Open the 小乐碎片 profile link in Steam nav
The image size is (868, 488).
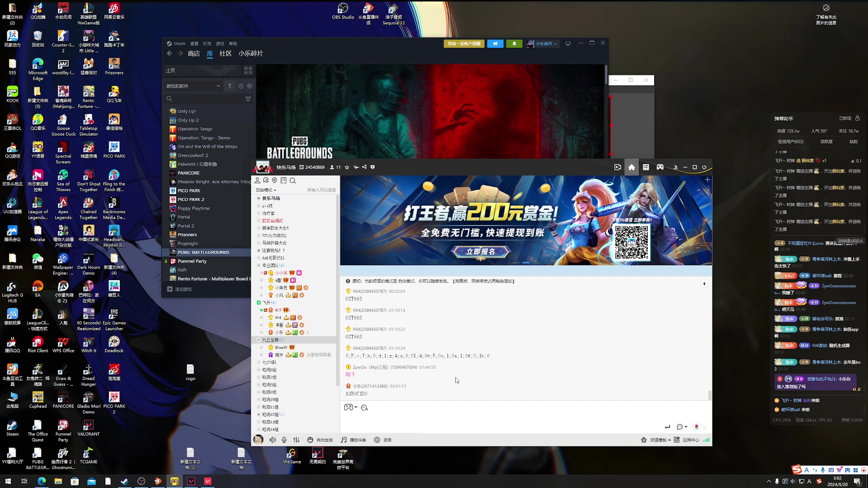[x=250, y=53]
